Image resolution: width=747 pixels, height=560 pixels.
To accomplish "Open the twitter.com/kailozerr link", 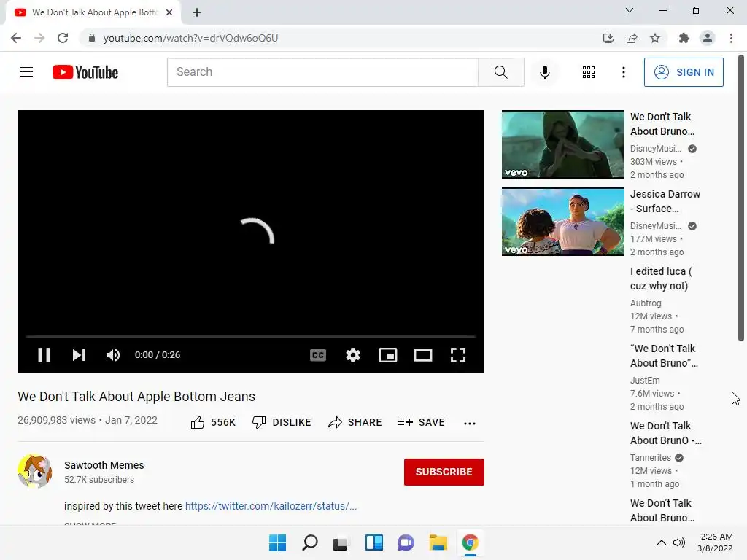I will click(271, 506).
